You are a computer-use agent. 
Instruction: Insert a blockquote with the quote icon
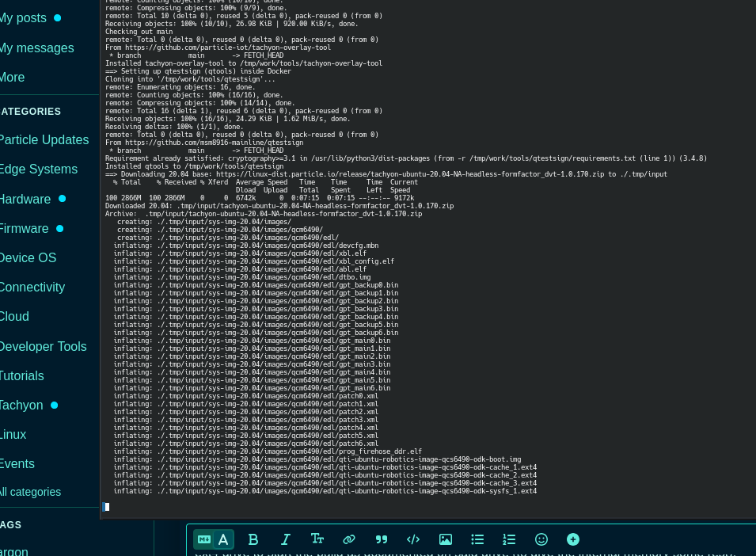pos(382,539)
